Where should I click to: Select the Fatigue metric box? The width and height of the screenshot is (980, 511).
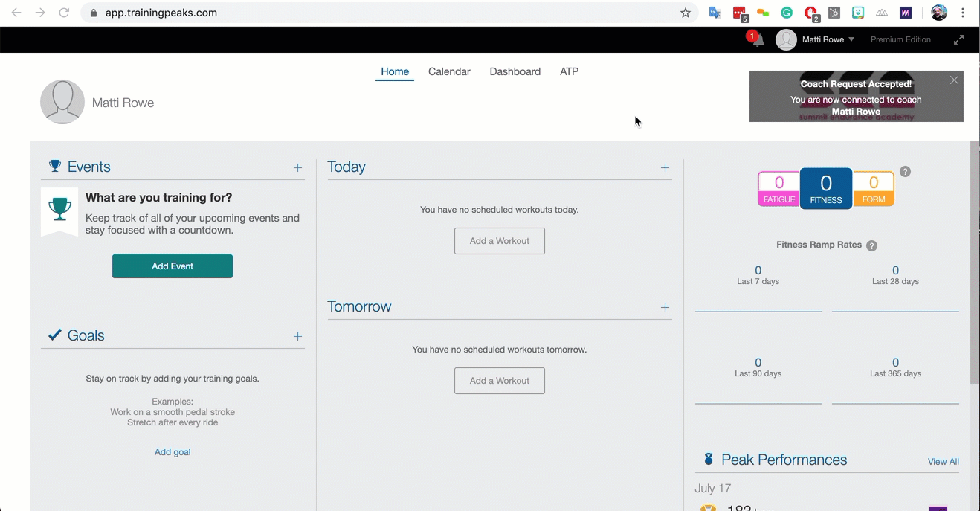(x=778, y=189)
